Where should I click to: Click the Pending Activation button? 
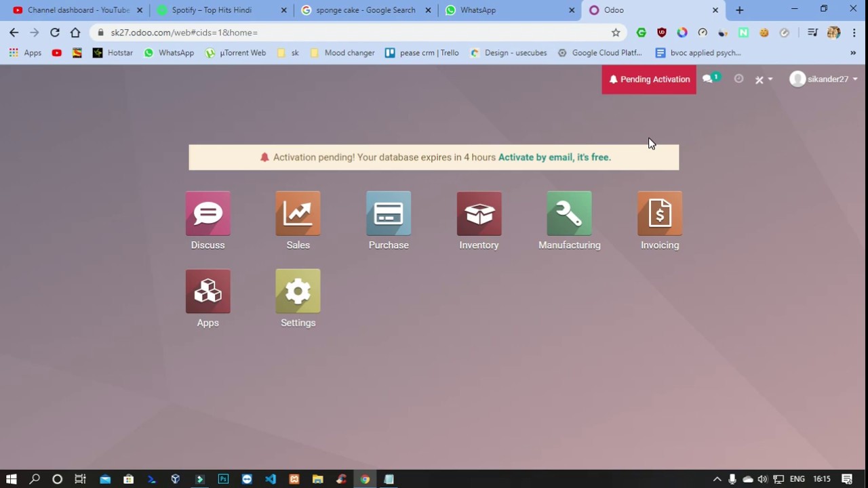click(x=649, y=79)
